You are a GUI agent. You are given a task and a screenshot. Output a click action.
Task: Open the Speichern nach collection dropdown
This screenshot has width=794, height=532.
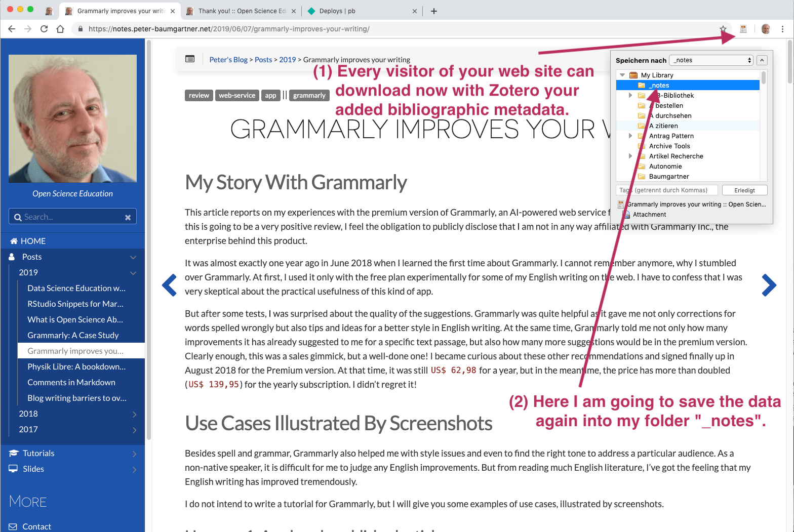click(x=711, y=60)
